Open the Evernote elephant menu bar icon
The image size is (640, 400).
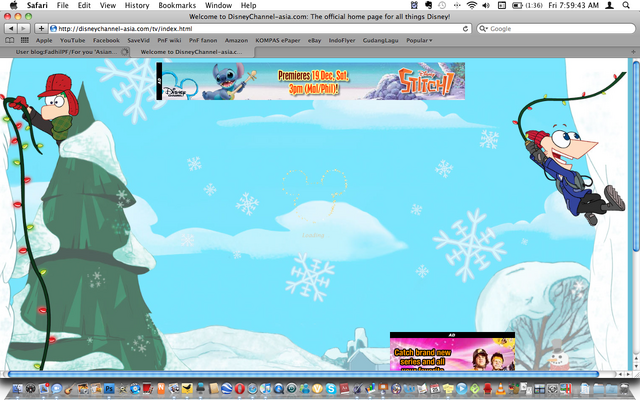tap(429, 5)
